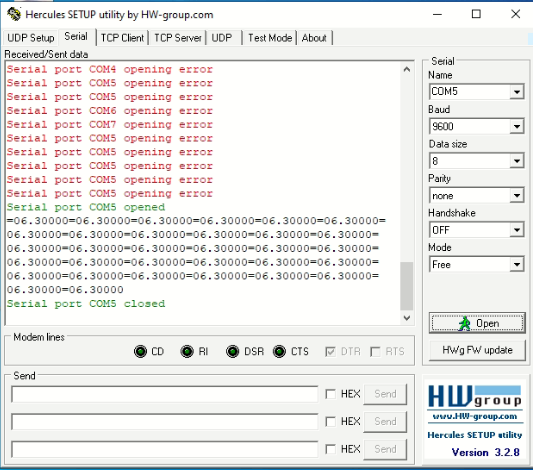533x470 pixels.
Task: Enable HEX for the second send field
Action: (330, 421)
